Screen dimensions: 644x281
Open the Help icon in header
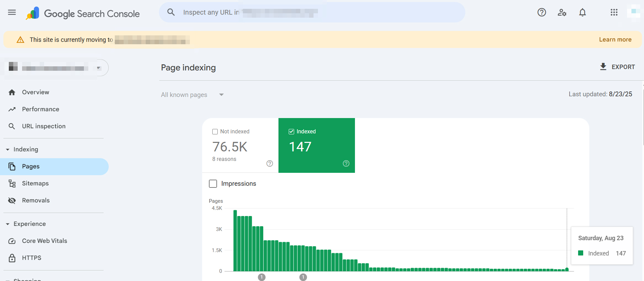tap(541, 13)
